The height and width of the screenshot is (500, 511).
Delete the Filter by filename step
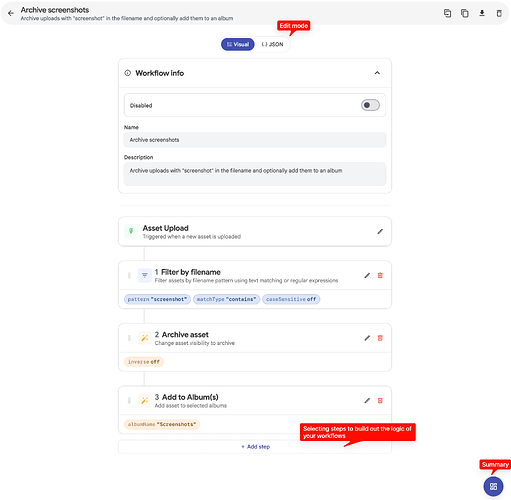pos(380,275)
